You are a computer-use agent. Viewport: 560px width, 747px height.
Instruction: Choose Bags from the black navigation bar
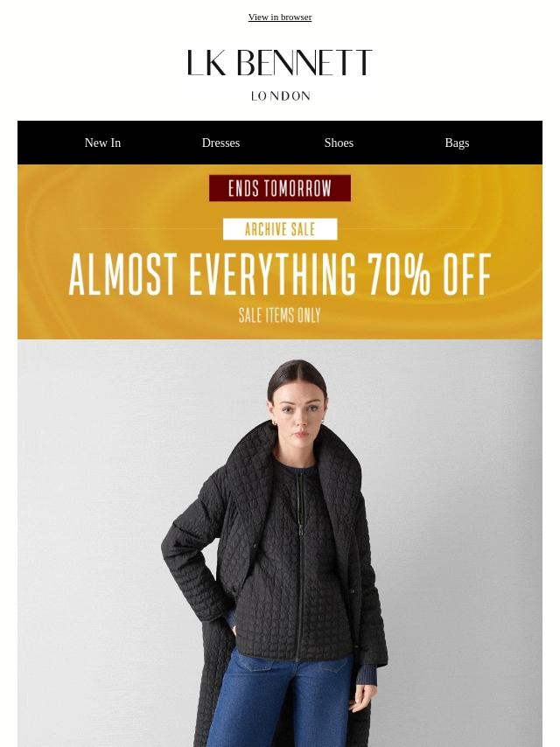[457, 143]
